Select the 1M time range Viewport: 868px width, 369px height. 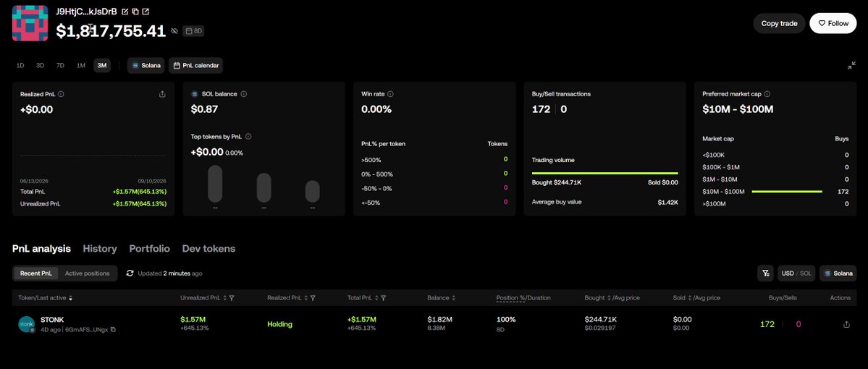81,65
